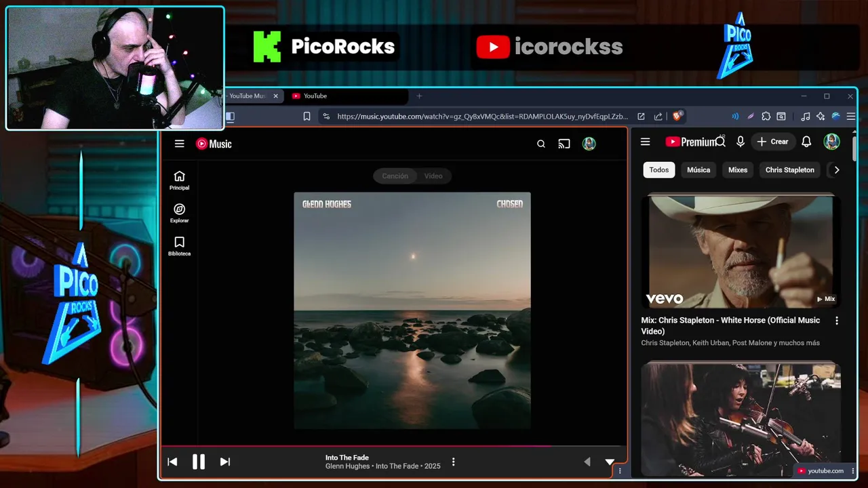Click the YouTube Premium logo
This screenshot has height=488, width=868.
[x=691, y=142]
